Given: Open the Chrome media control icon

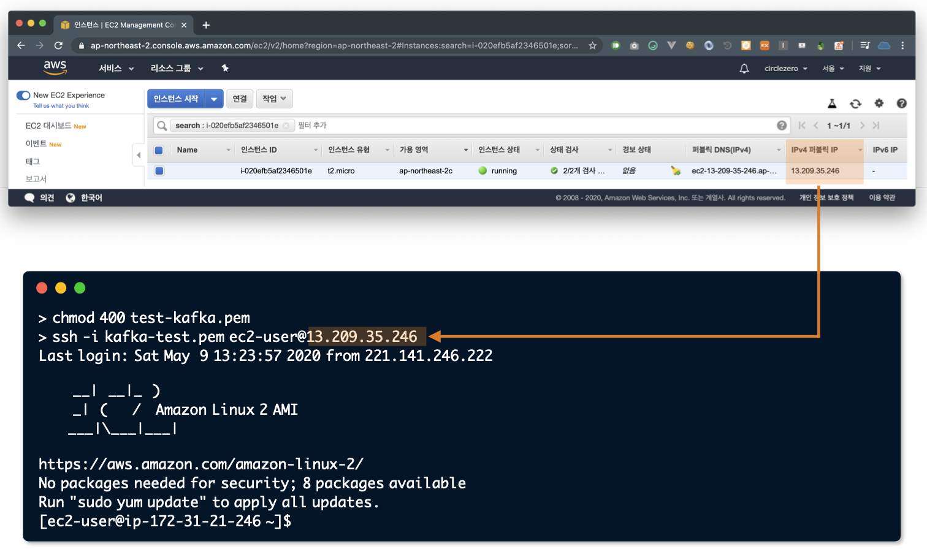Looking at the screenshot, I should (x=865, y=45).
